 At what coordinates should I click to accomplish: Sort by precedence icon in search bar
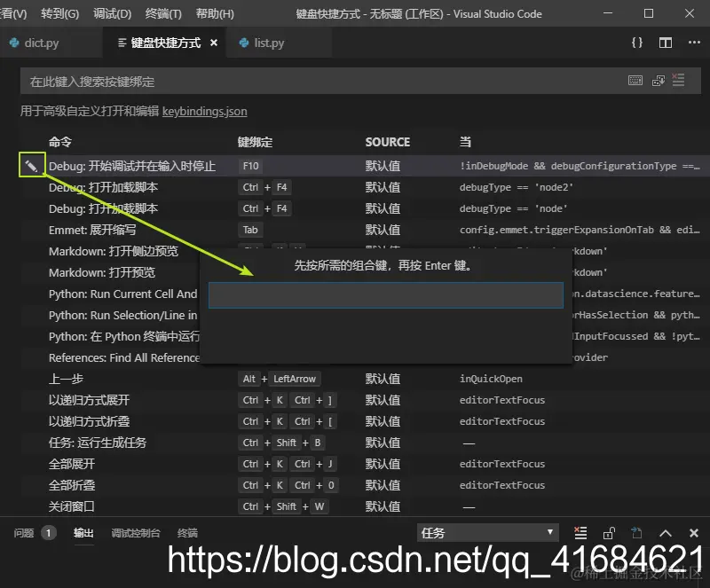click(659, 81)
